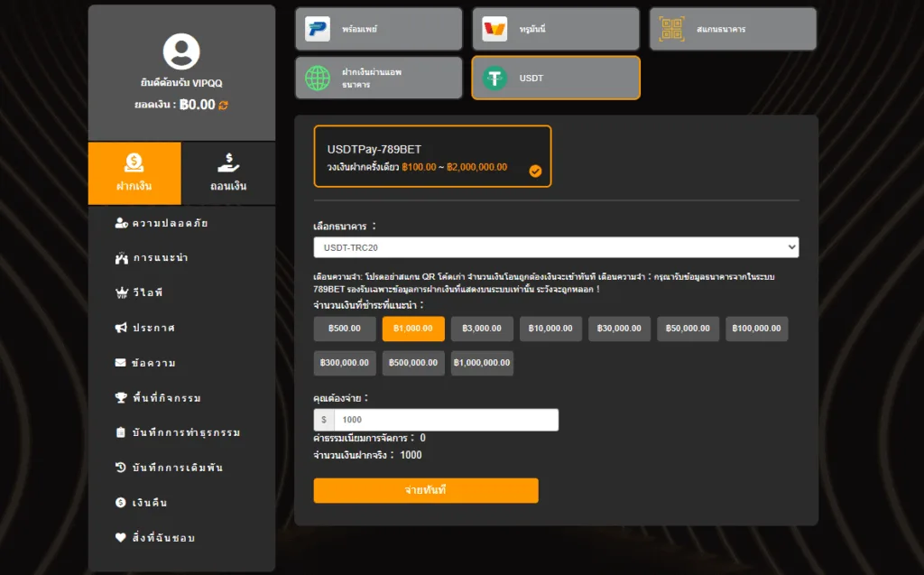Click the orange จ่ายทันที pay now button
This screenshot has width=924, height=575.
pyautogui.click(x=426, y=490)
